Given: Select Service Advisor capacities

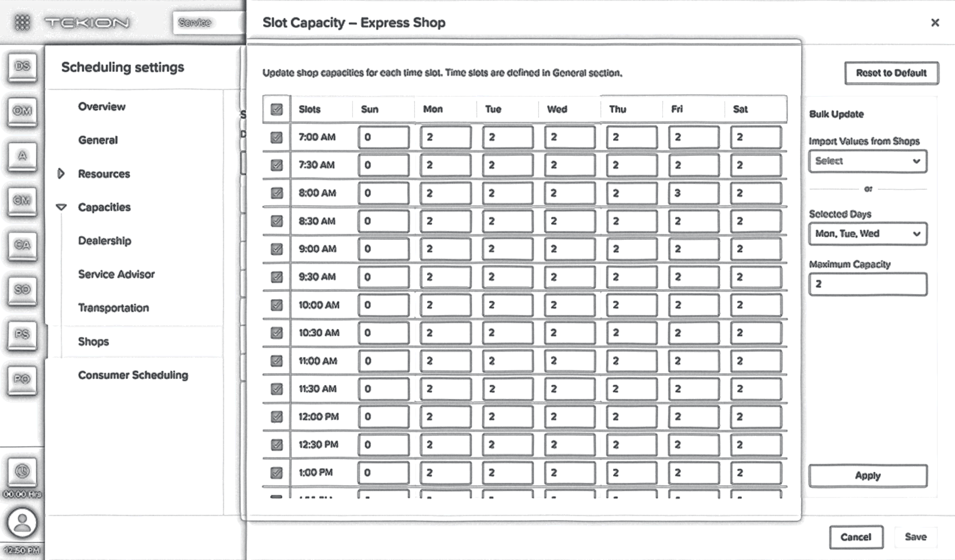Looking at the screenshot, I should coord(116,274).
